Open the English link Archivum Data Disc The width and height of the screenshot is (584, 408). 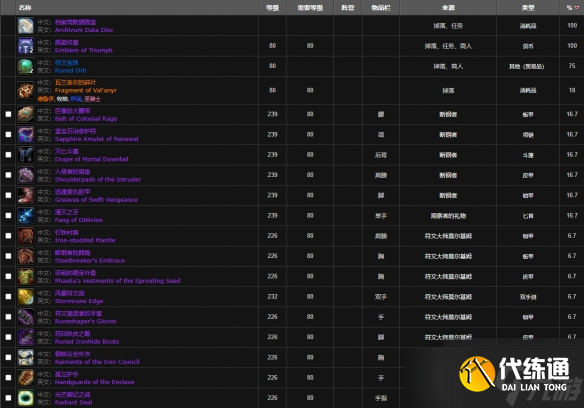coord(84,30)
